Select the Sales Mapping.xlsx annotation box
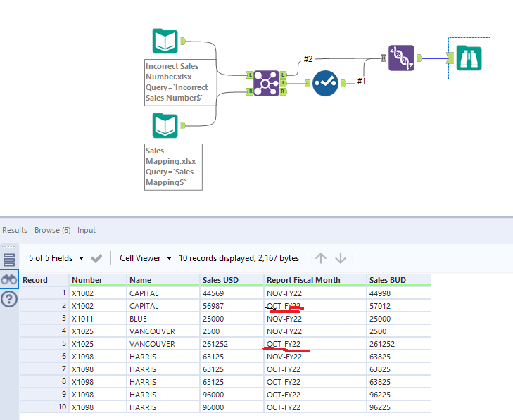The height and width of the screenshot is (420, 513). [x=173, y=167]
